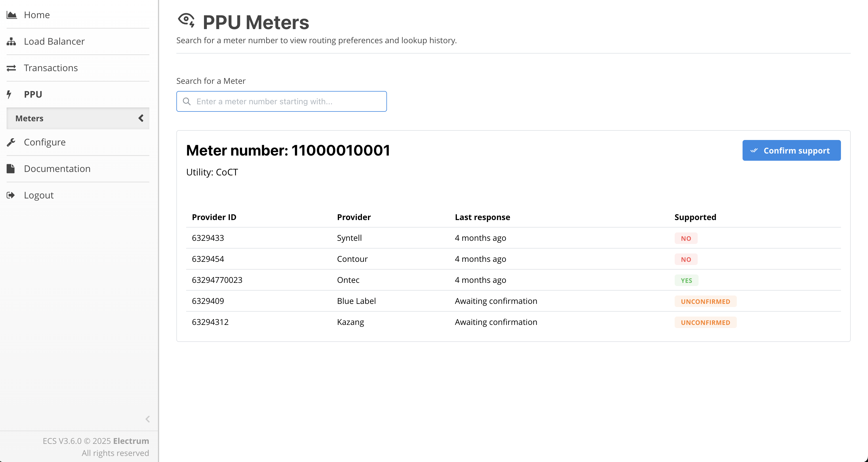This screenshot has height=462, width=868.
Task: Click the Electrum footer link
Action: (x=131, y=441)
